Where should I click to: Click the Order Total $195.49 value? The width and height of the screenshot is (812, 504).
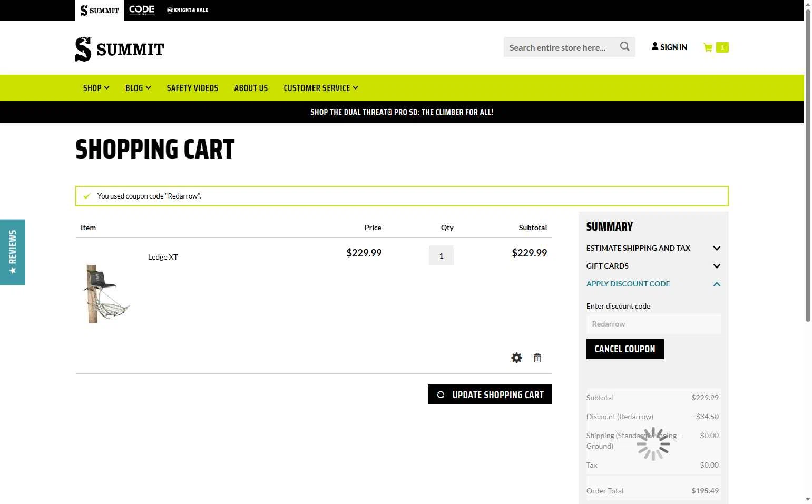pyautogui.click(x=705, y=491)
